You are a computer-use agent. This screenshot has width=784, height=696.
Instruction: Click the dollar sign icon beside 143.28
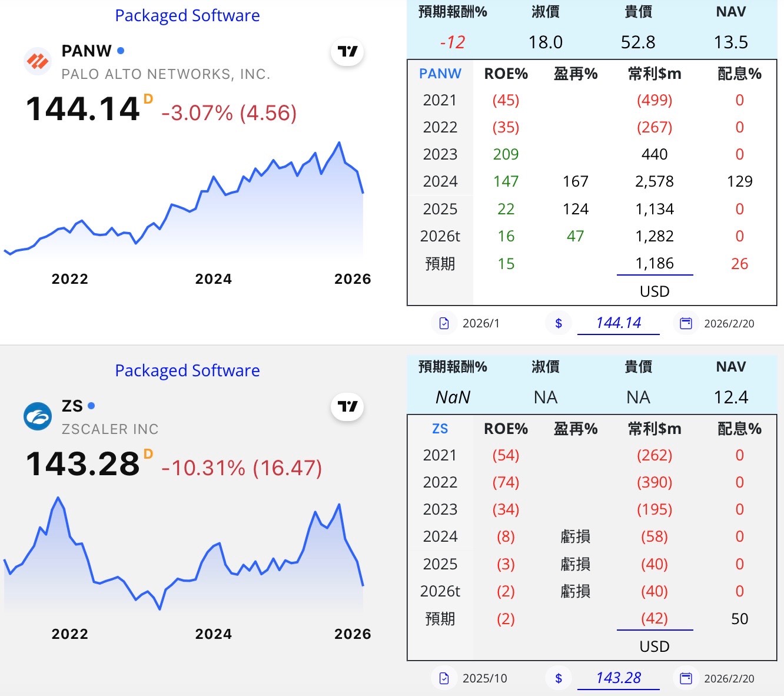[559, 678]
